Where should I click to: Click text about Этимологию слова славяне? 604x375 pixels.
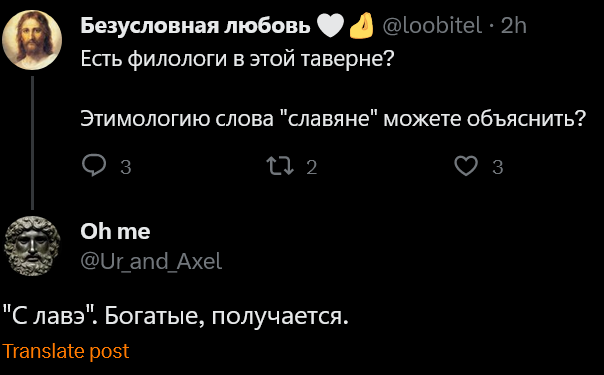click(x=333, y=118)
